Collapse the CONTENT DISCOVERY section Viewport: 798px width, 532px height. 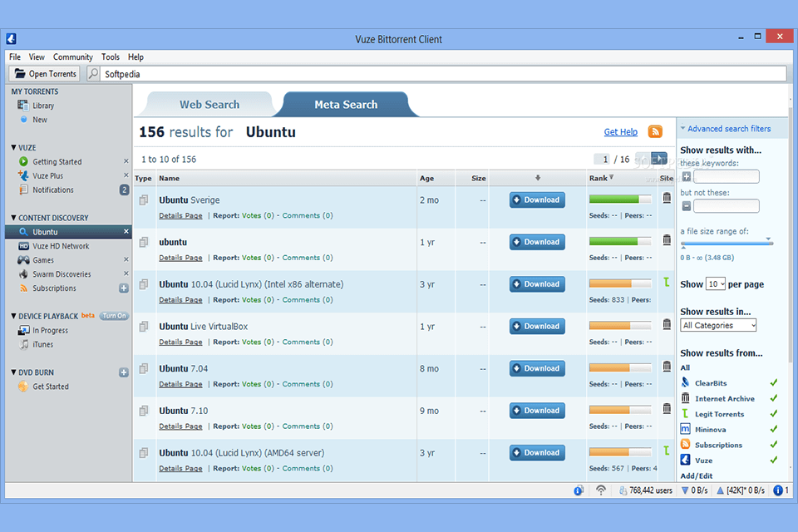click(14, 218)
